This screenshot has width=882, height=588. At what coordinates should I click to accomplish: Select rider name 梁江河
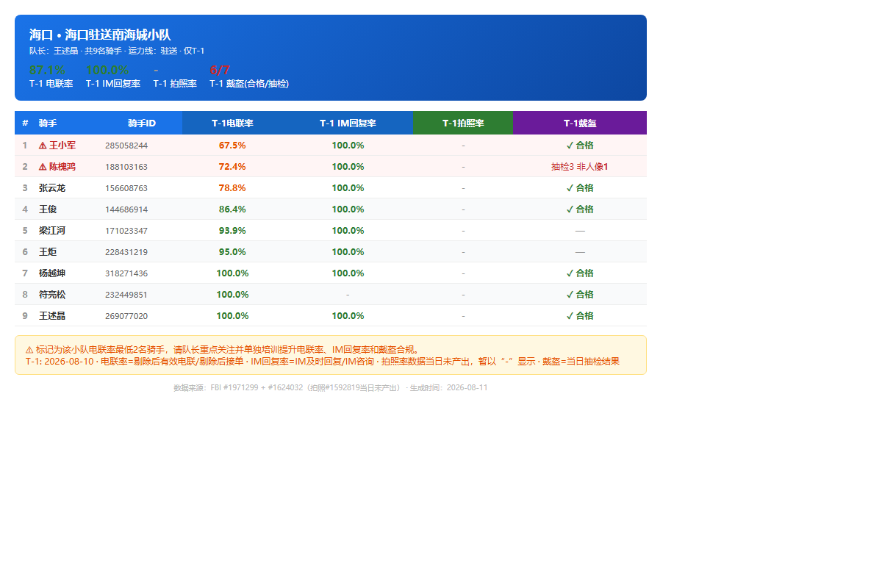pos(52,231)
